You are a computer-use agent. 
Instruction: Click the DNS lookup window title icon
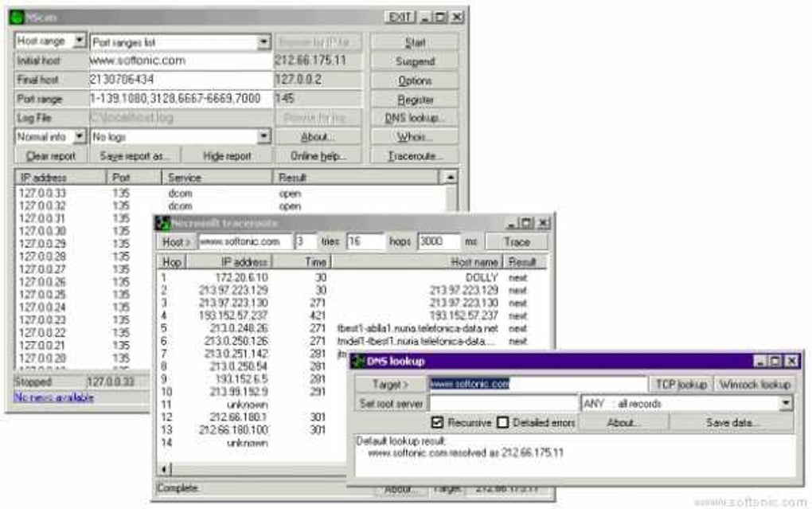click(358, 362)
